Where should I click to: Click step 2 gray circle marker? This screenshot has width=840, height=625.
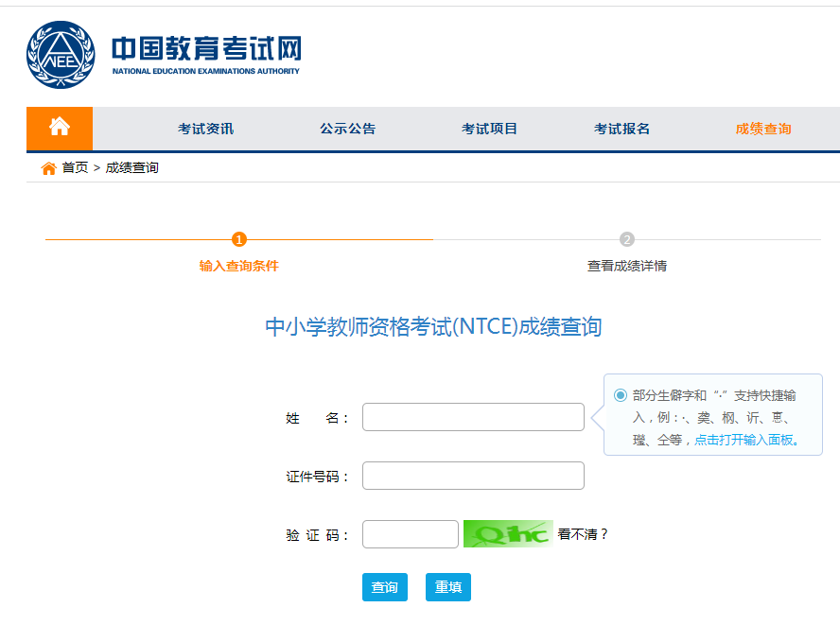[627, 239]
